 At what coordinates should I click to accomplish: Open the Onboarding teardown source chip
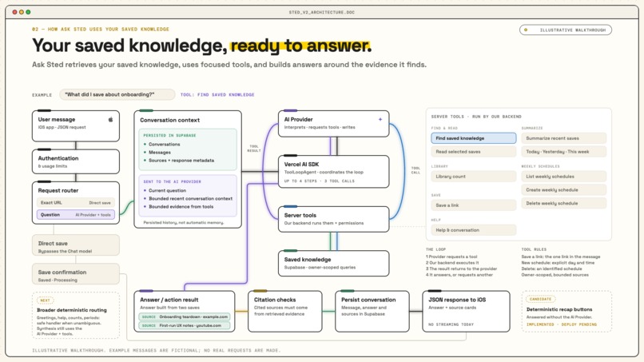tap(185, 316)
